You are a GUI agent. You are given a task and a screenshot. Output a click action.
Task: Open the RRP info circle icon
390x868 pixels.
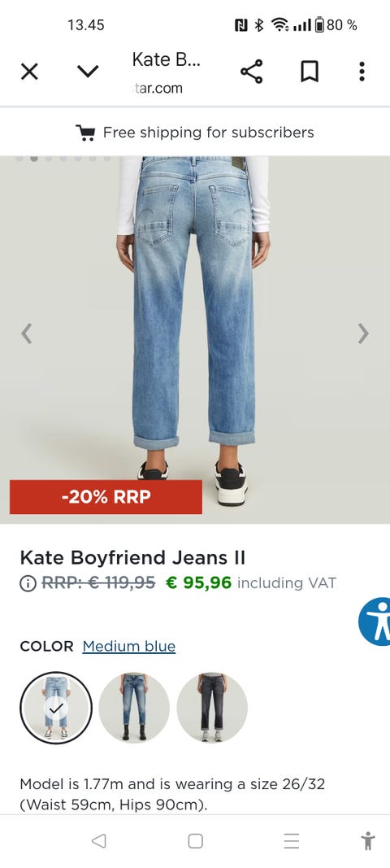point(28,583)
